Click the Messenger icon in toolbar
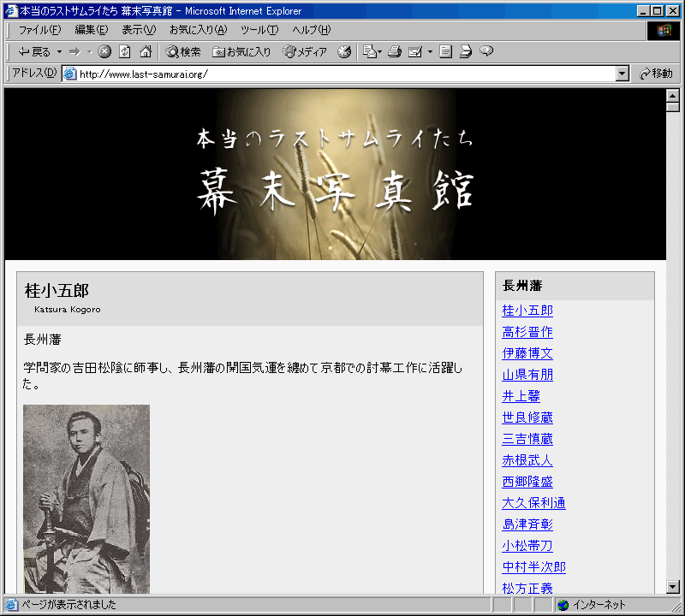685x616 pixels. coord(486,52)
